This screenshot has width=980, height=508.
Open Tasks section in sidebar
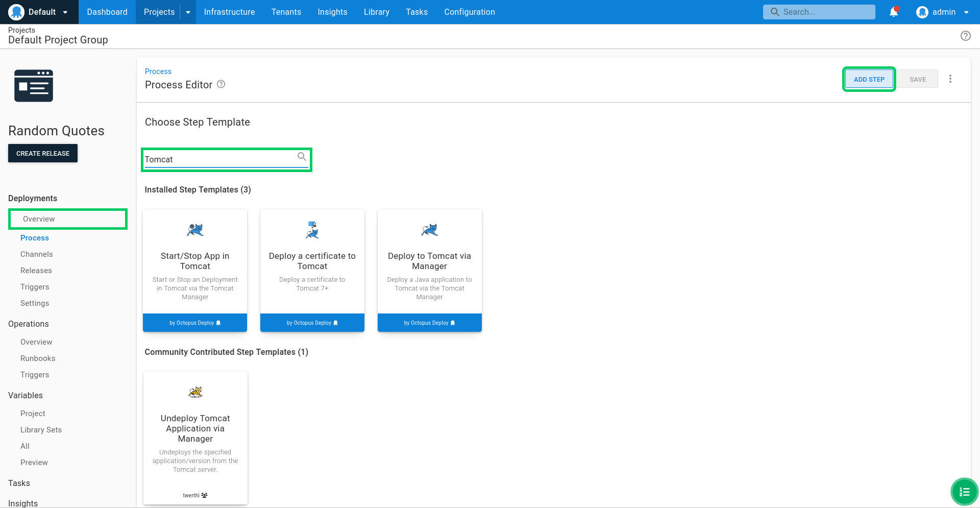[x=19, y=483]
